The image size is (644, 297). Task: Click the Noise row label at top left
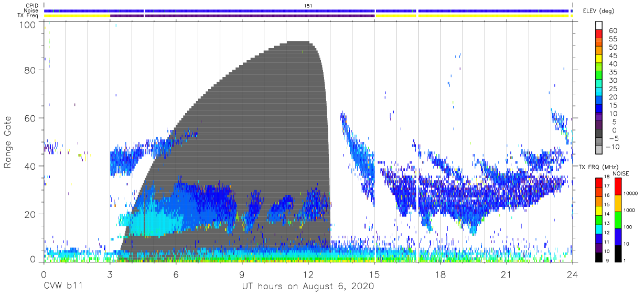tap(32, 10)
